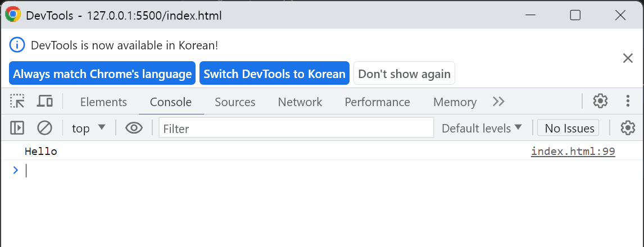Toggle the device toolbar icon
The image size is (644, 247).
point(44,101)
